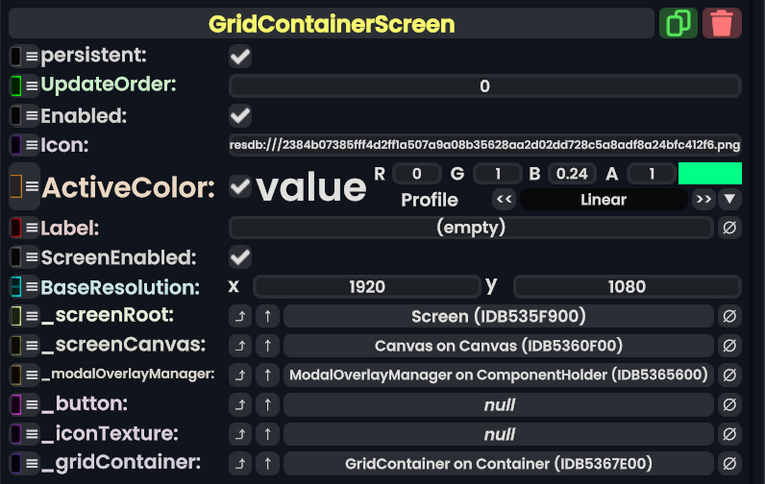The width and height of the screenshot is (765, 484).
Task: Toggle the persistent checkbox
Action: pos(240,56)
